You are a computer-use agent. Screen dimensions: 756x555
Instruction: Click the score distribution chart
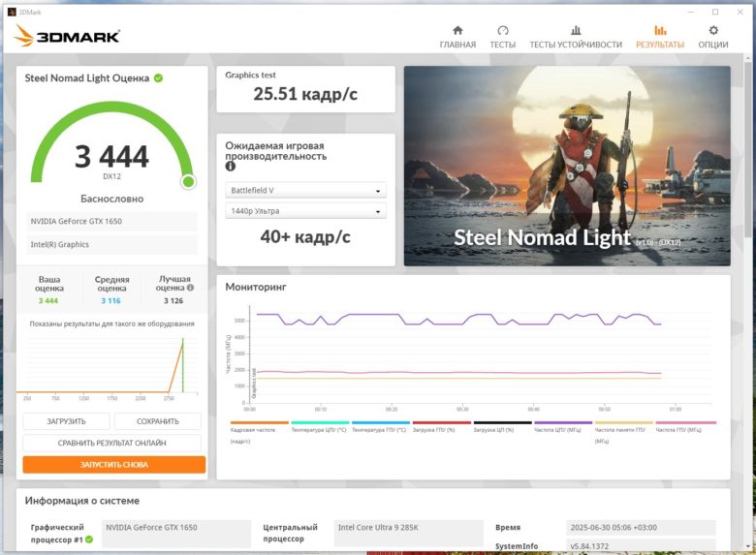[108, 367]
